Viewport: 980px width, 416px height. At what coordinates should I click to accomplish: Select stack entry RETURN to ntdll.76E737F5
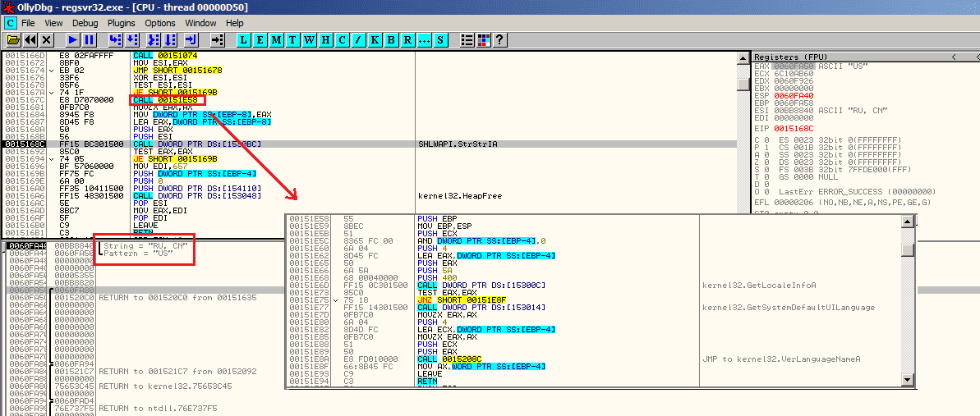tap(158, 409)
